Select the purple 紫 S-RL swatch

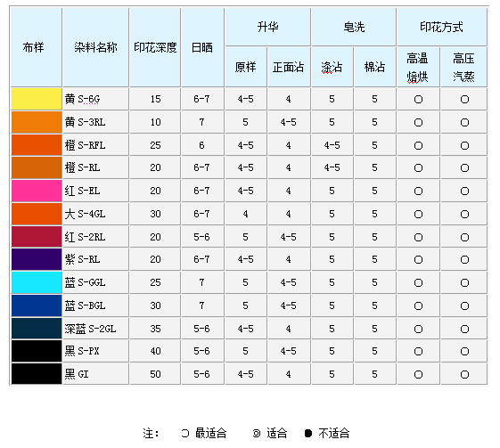37,259
